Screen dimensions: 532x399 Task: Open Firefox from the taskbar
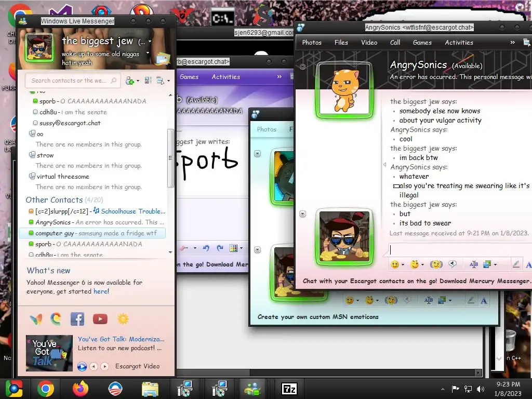[81, 389]
